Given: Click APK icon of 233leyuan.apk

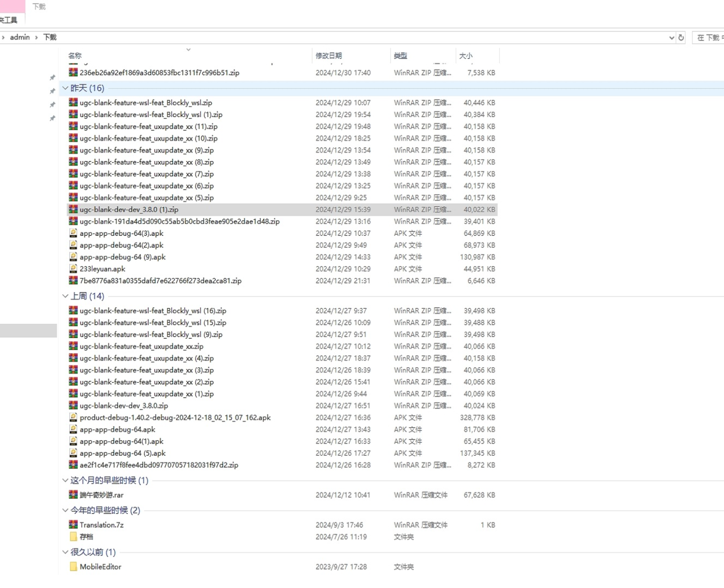Looking at the screenshot, I should coord(73,269).
